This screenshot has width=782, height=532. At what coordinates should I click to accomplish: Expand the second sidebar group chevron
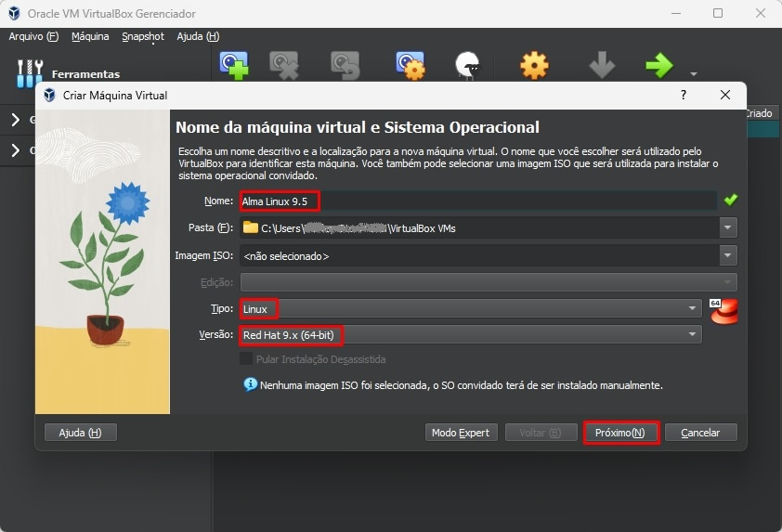pos(16,150)
